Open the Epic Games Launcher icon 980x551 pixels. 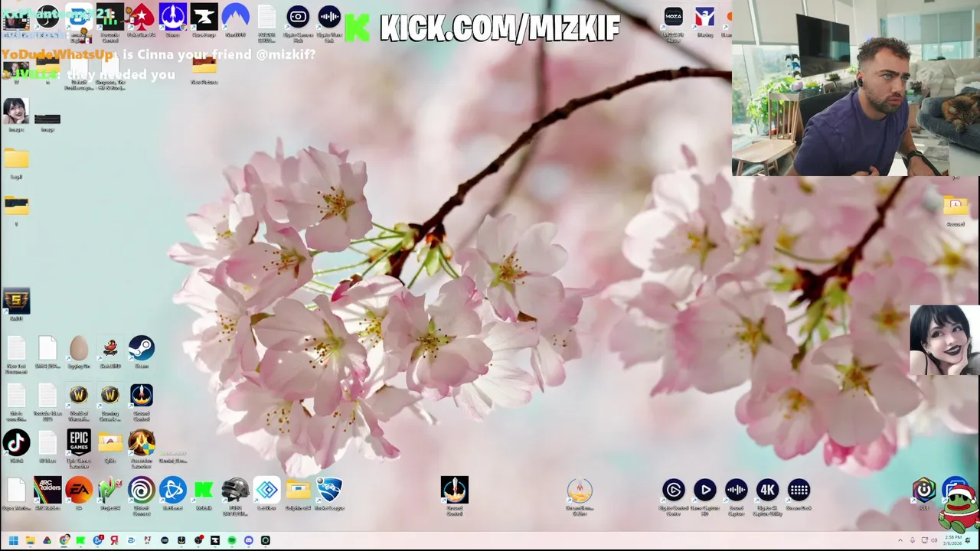coord(79,442)
